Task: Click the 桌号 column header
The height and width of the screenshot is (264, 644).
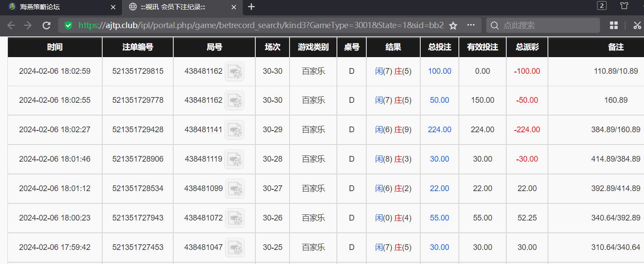Action: coord(351,47)
